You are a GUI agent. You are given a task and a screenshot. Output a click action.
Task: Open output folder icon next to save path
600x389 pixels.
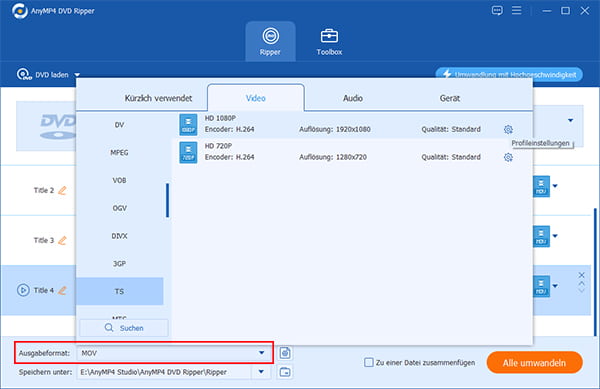285,372
